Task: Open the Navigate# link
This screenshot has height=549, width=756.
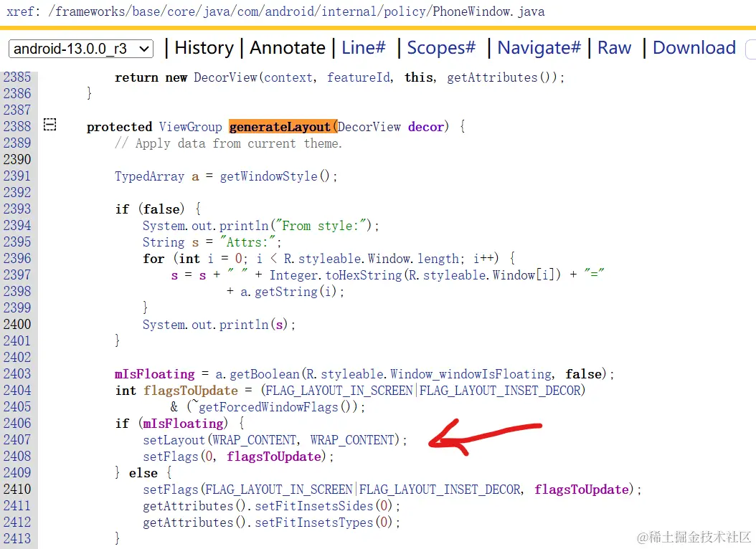Action: coord(539,48)
